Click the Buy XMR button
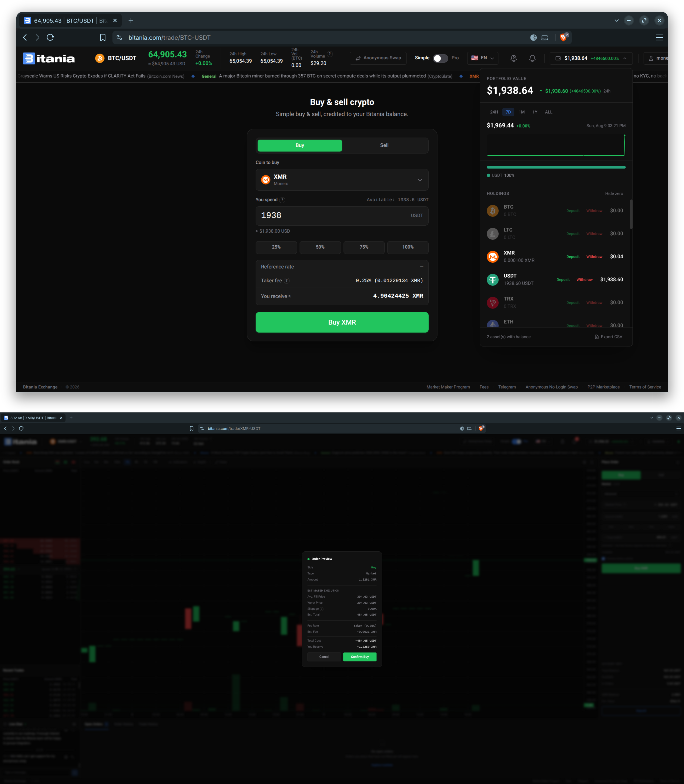This screenshot has height=784, width=684. pos(342,322)
